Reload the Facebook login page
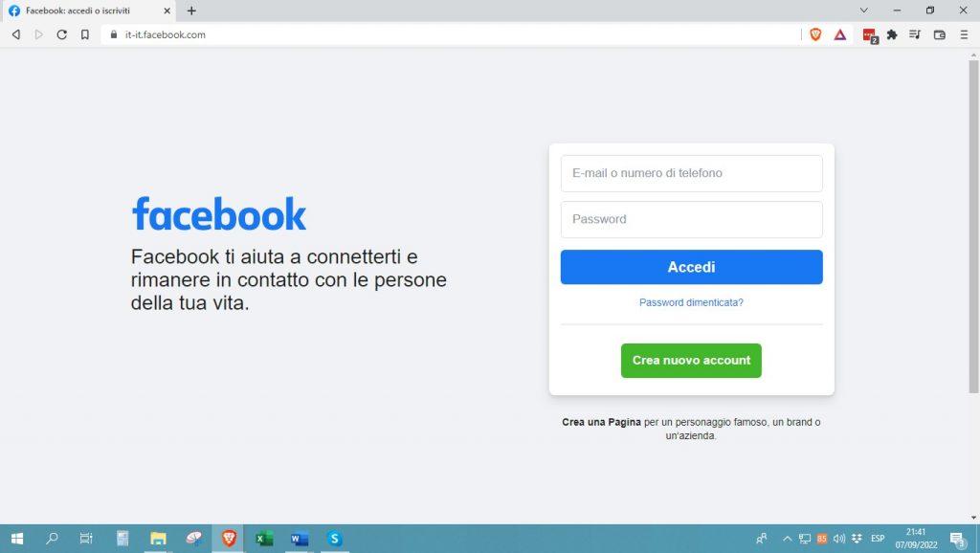Image resolution: width=980 pixels, height=553 pixels. coord(61,33)
